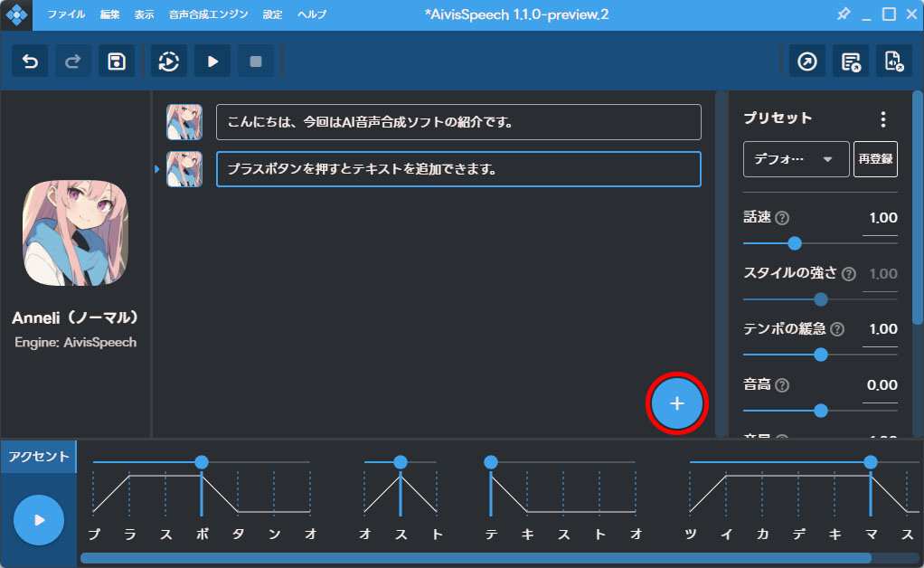Click the AivisSpeech app logo icon

(x=16, y=14)
